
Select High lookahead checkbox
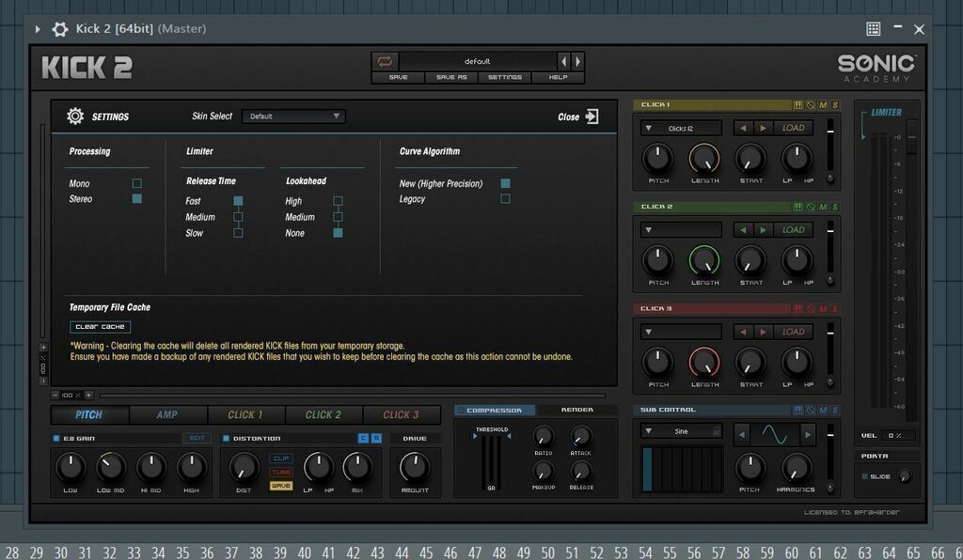(x=338, y=201)
